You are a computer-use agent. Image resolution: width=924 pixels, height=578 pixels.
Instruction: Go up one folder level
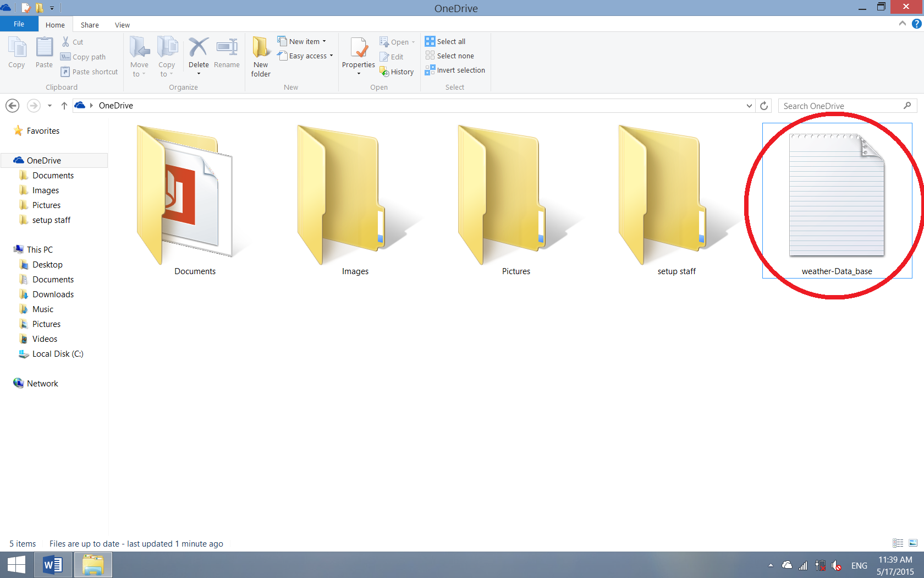pos(64,106)
